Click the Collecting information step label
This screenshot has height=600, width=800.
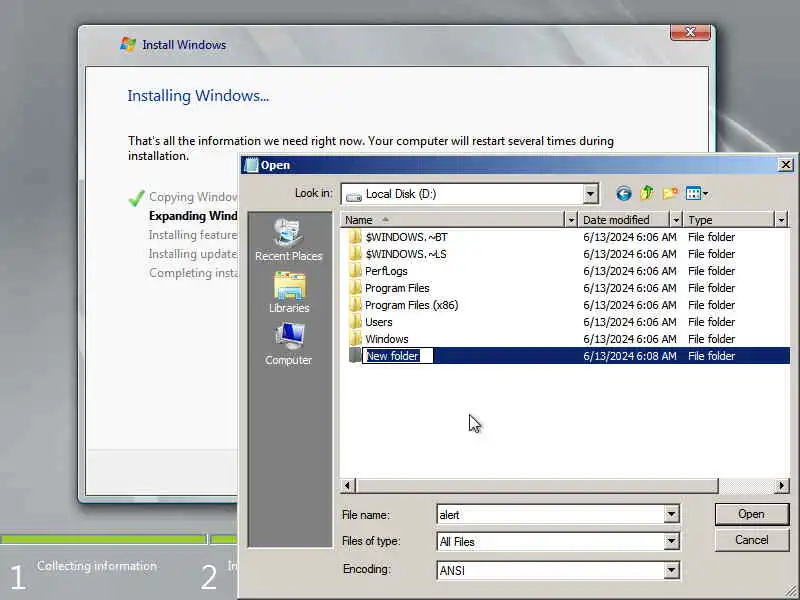click(x=97, y=566)
